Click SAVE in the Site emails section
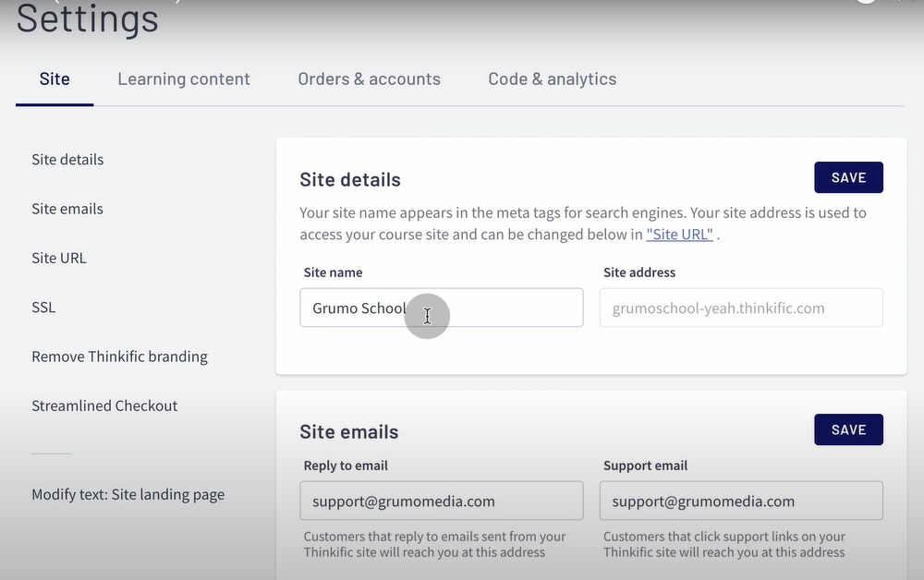 coord(847,429)
